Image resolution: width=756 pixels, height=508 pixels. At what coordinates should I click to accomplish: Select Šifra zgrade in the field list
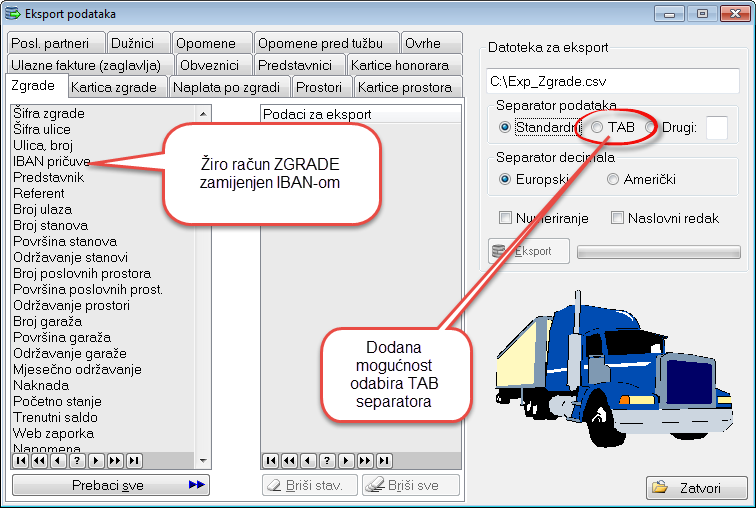49,113
